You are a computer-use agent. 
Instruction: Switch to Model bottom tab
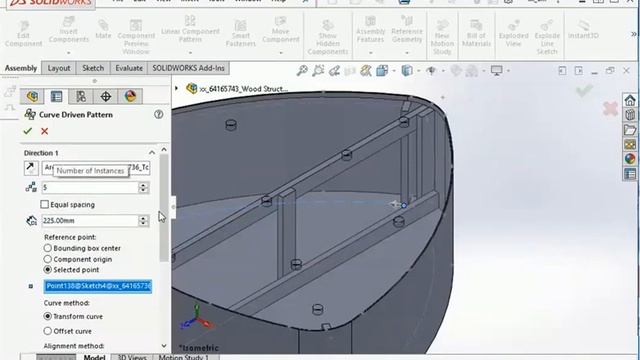click(x=94, y=357)
